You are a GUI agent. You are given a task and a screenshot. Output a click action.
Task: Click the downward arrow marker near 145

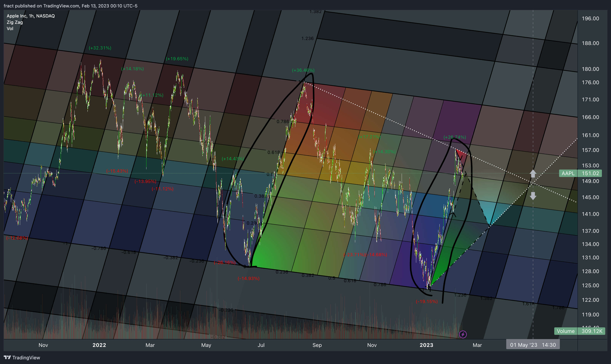(533, 196)
